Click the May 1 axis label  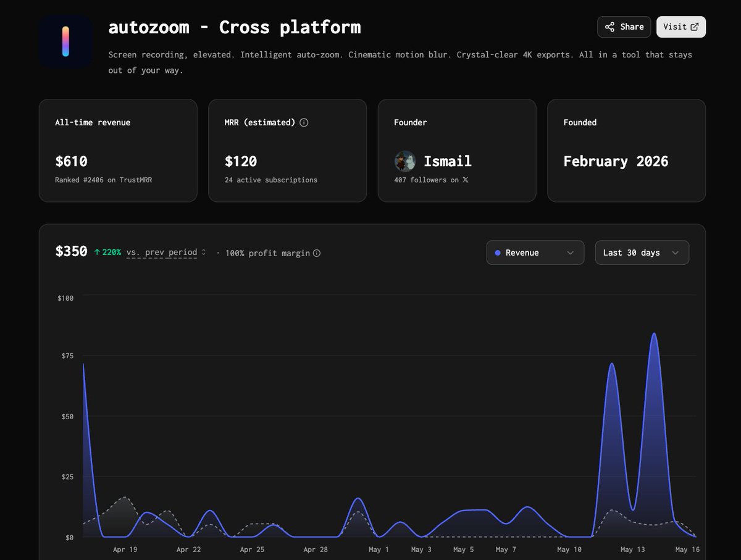379,550
